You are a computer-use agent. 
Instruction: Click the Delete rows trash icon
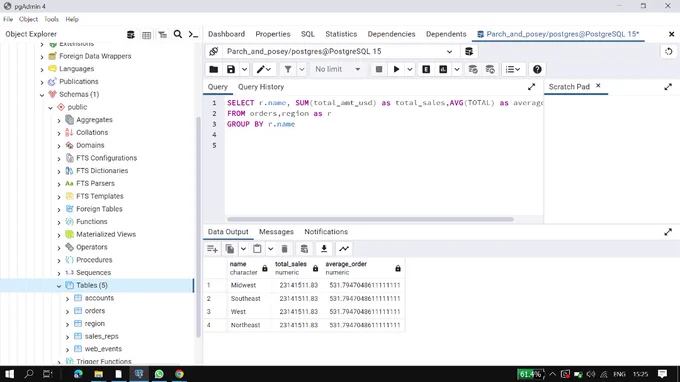pyautogui.click(x=284, y=249)
